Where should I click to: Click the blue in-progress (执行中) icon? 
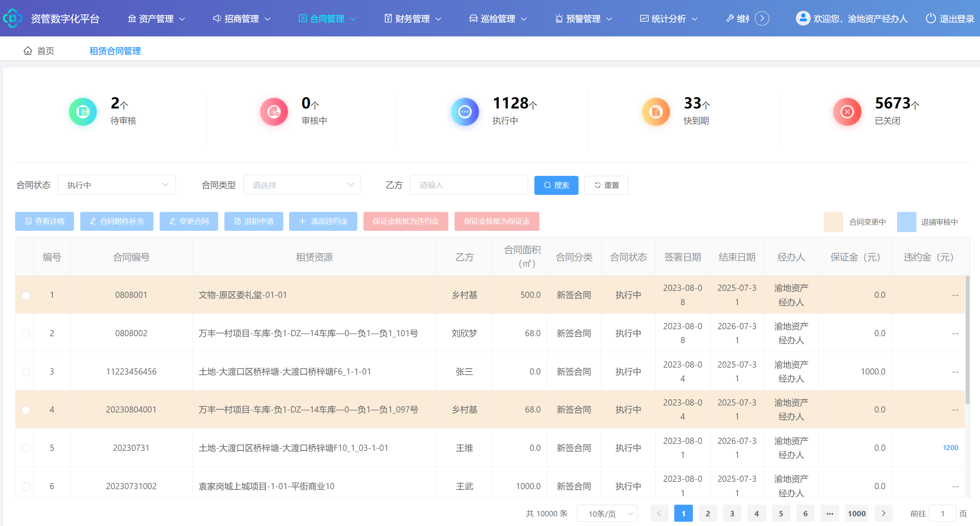point(465,112)
